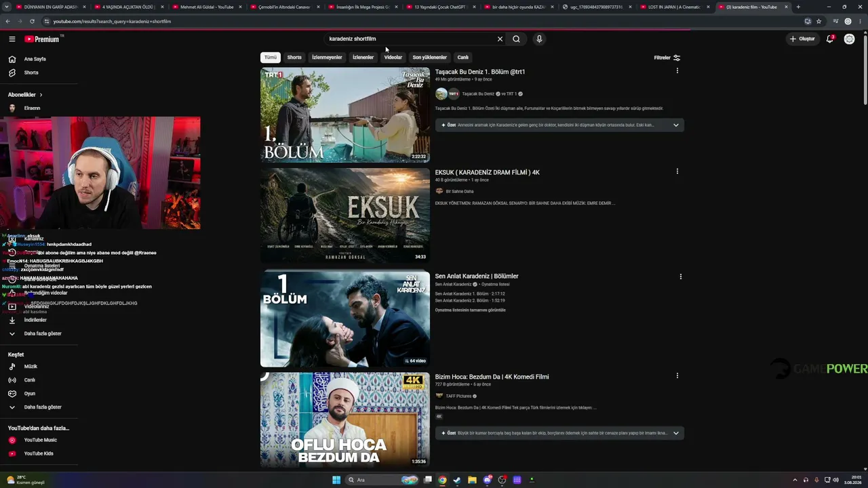Viewport: 868px width, 488px height.
Task: Open a new browser tab
Action: pos(798,7)
